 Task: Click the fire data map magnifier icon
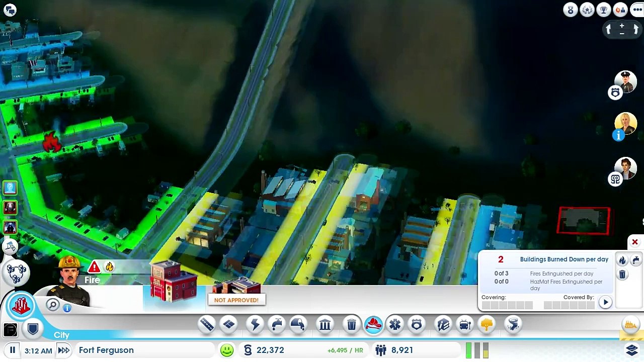point(52,305)
